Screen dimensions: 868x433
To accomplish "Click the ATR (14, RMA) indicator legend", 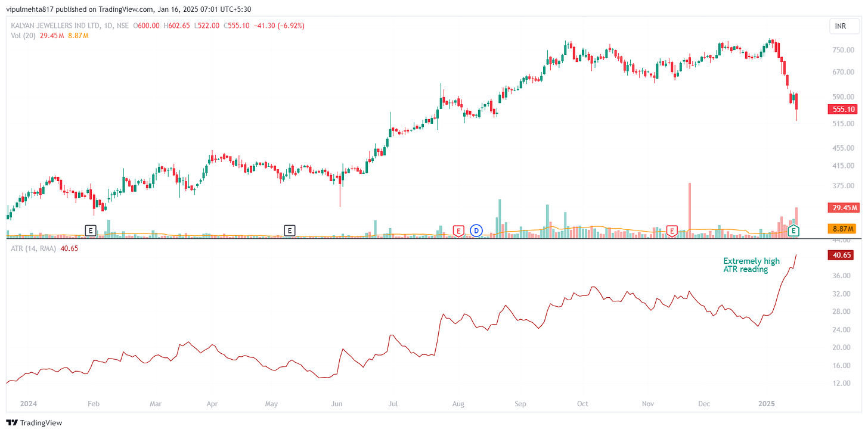I will click(x=34, y=248).
